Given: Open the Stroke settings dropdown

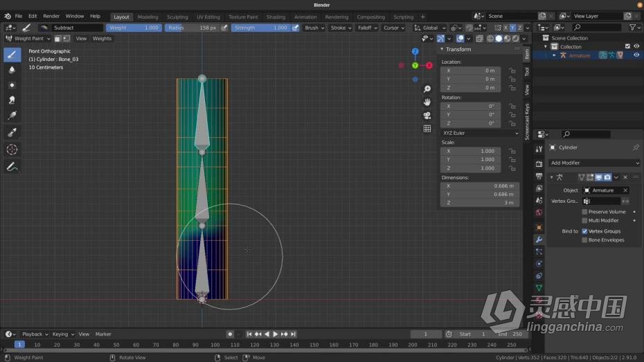Looking at the screenshot, I should point(341,28).
